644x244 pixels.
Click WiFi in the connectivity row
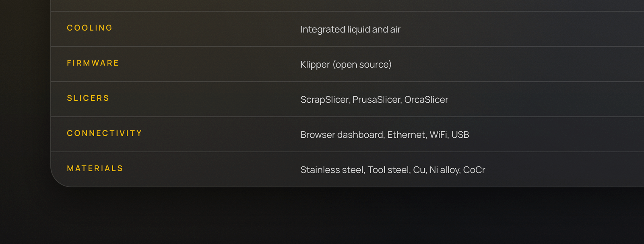coord(438,134)
